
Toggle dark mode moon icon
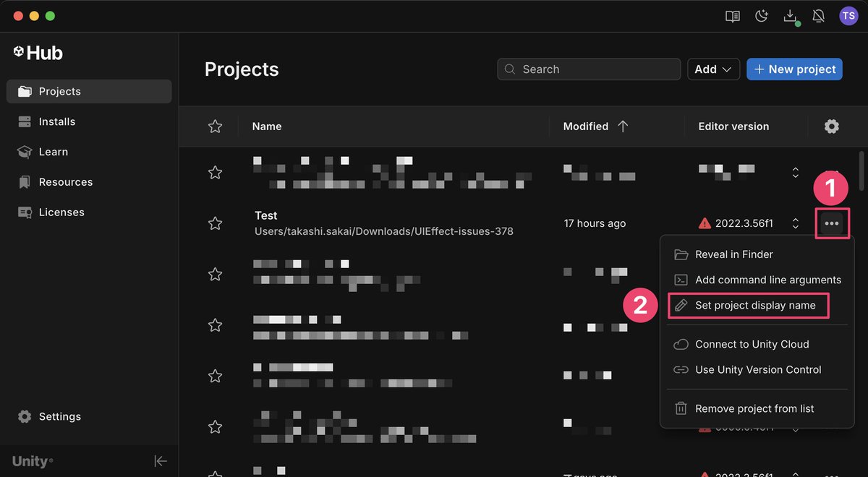[761, 16]
